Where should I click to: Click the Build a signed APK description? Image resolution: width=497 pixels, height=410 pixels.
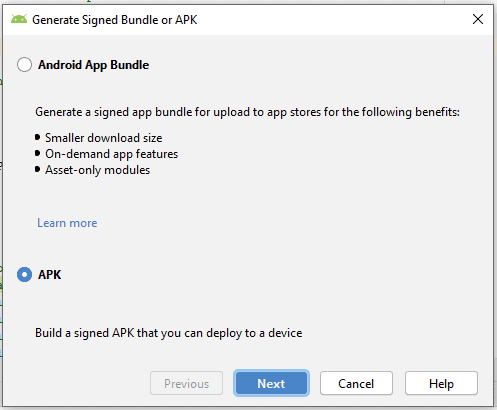coord(169,333)
